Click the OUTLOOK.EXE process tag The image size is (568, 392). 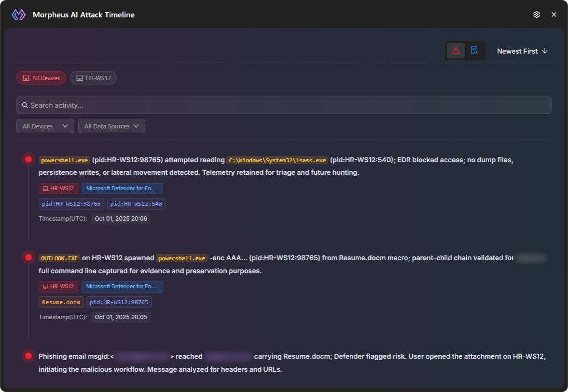click(59, 258)
